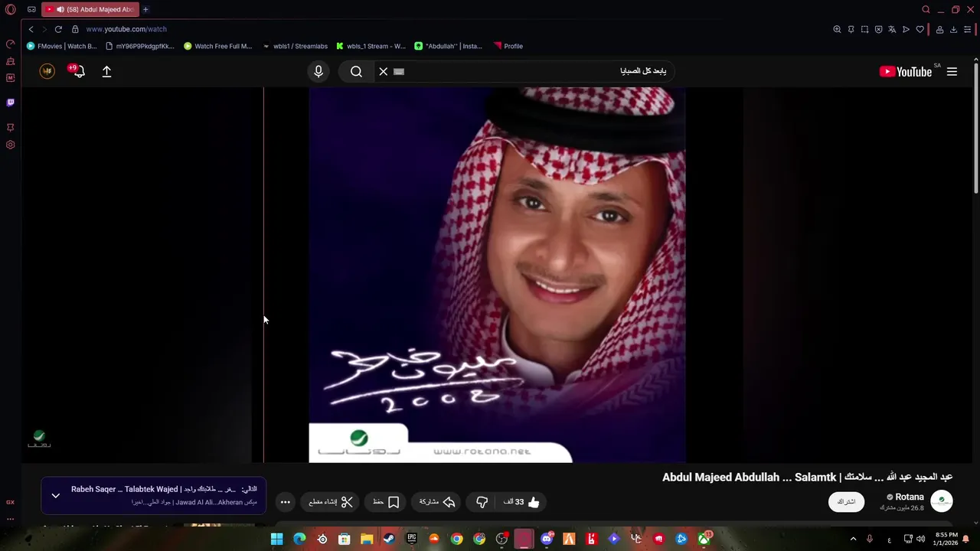Open FMovies bookmark
The image size is (980, 551).
61,46
